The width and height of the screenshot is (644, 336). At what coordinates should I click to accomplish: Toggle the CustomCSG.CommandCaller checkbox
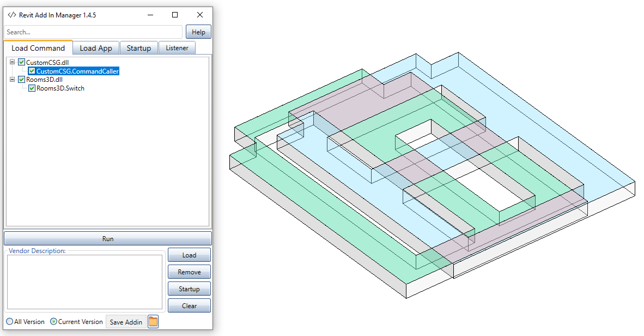tap(32, 71)
